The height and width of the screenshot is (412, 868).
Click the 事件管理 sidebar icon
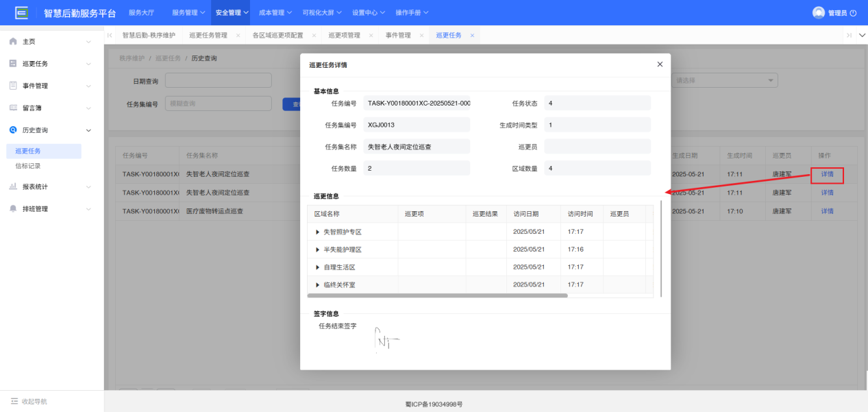pyautogui.click(x=13, y=86)
